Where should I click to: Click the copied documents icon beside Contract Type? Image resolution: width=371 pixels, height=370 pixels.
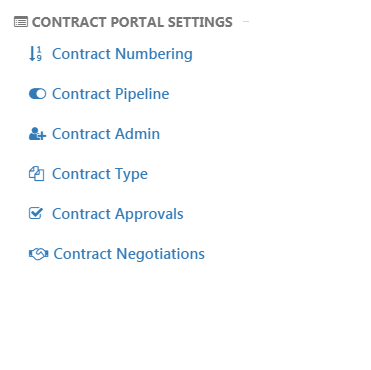[36, 174]
